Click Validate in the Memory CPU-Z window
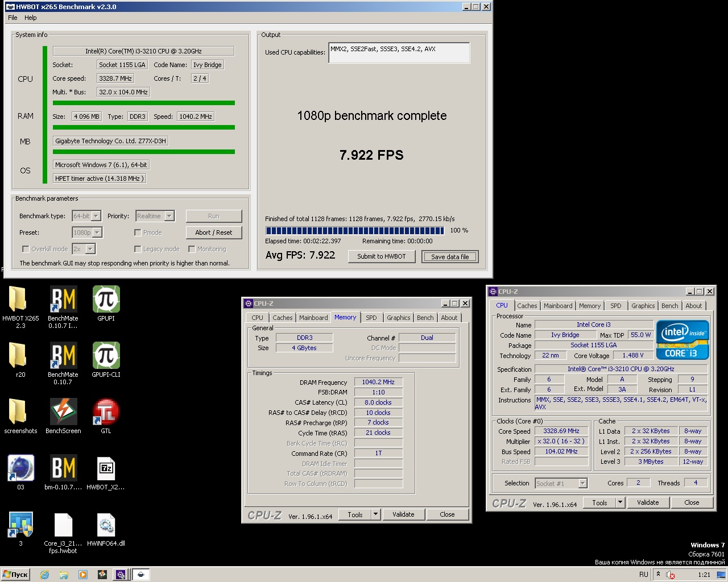Image resolution: width=728 pixels, height=582 pixels. 403,514
